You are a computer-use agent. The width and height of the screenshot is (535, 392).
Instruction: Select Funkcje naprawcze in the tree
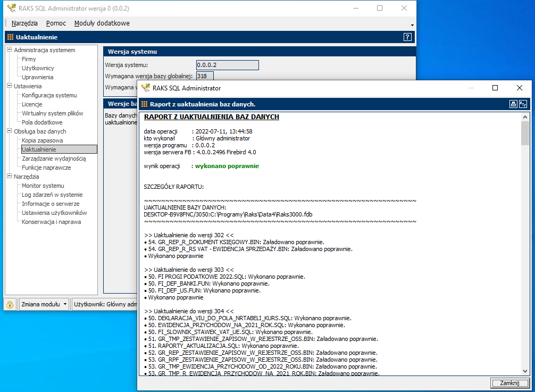point(46,168)
